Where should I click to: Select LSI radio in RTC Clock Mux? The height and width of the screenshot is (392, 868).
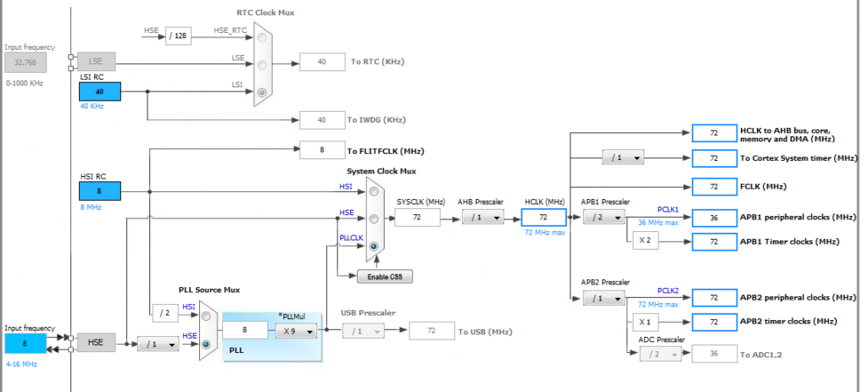coord(263,91)
